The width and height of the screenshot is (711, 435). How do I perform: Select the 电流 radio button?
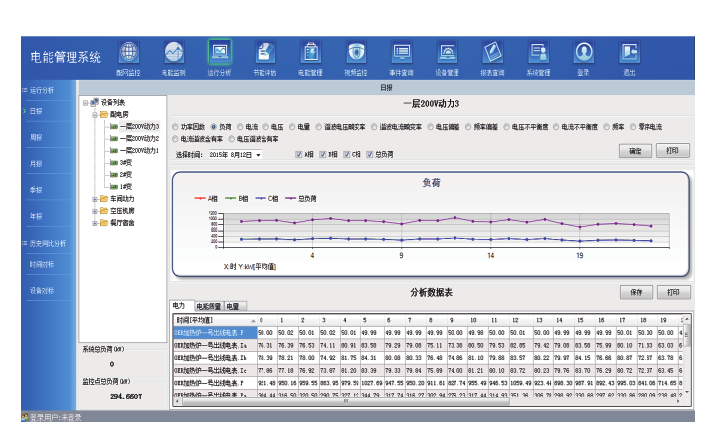(x=242, y=127)
